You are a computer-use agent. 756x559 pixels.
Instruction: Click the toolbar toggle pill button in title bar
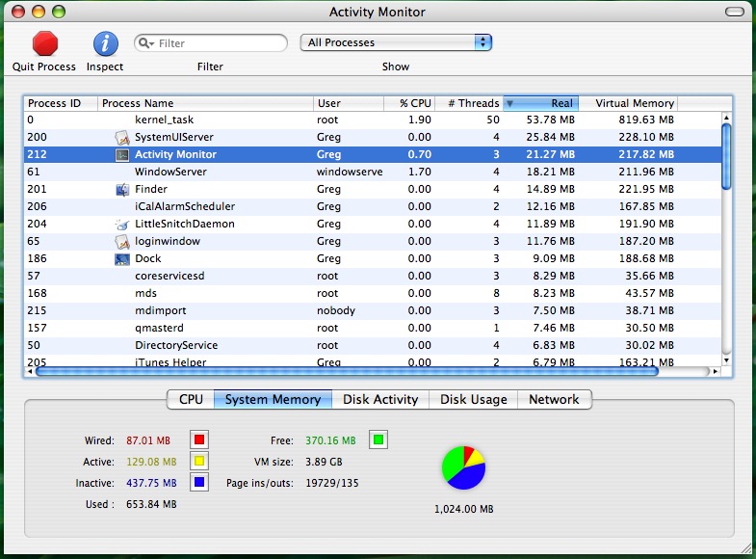(734, 12)
